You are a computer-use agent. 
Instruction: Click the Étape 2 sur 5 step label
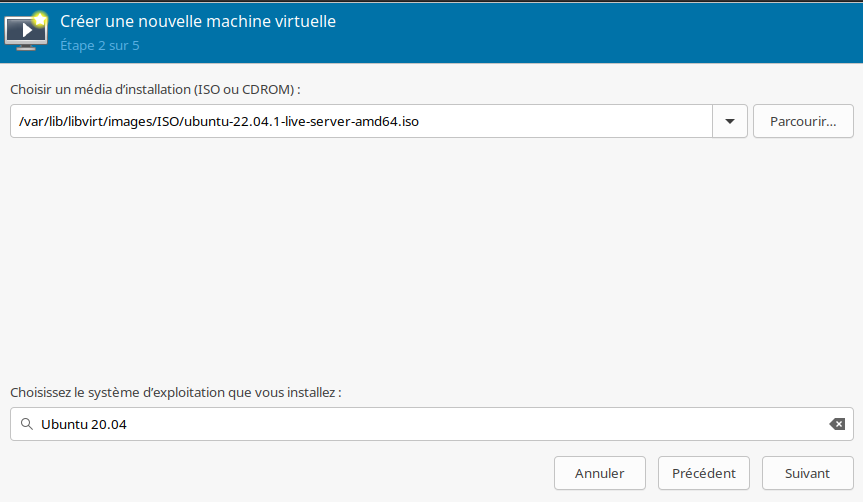pos(100,46)
